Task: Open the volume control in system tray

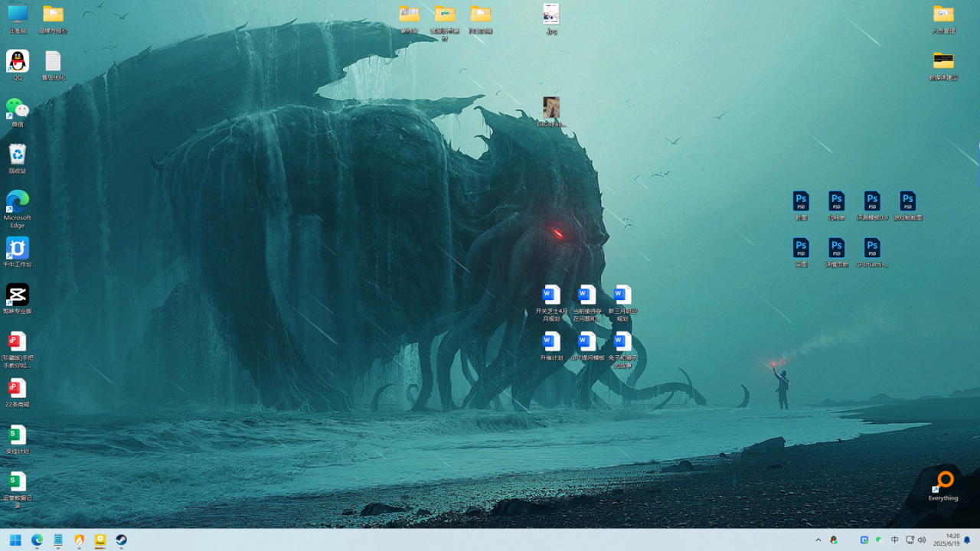Action: (x=922, y=540)
